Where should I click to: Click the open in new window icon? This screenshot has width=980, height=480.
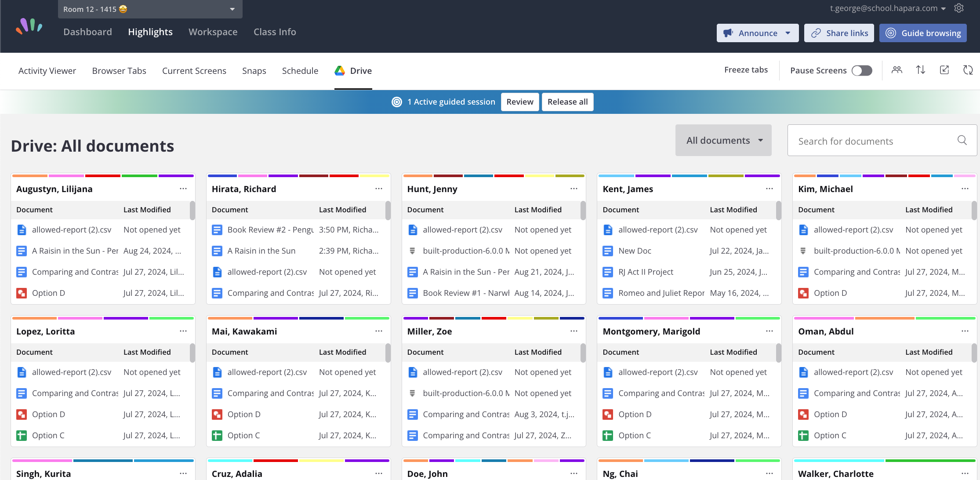(x=944, y=70)
